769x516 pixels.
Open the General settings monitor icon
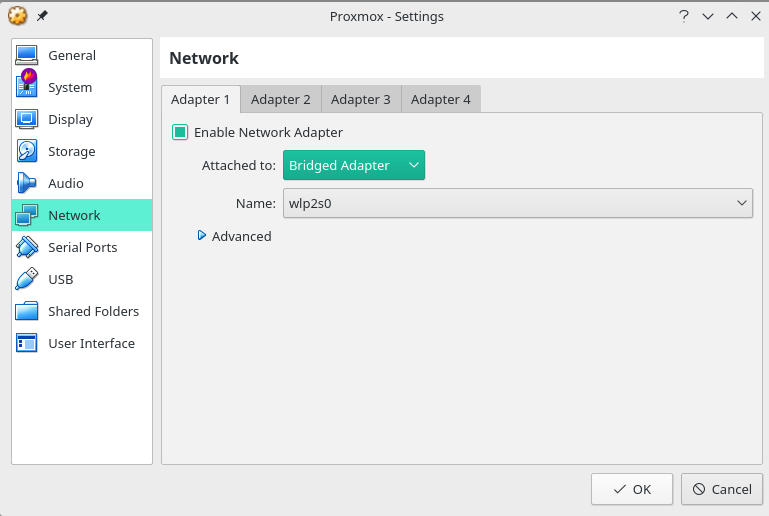(26, 55)
